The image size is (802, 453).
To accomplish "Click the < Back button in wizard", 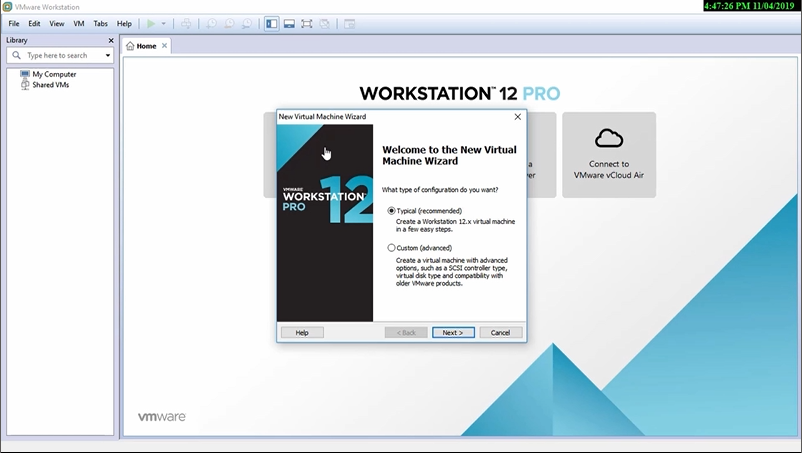I will pos(406,332).
